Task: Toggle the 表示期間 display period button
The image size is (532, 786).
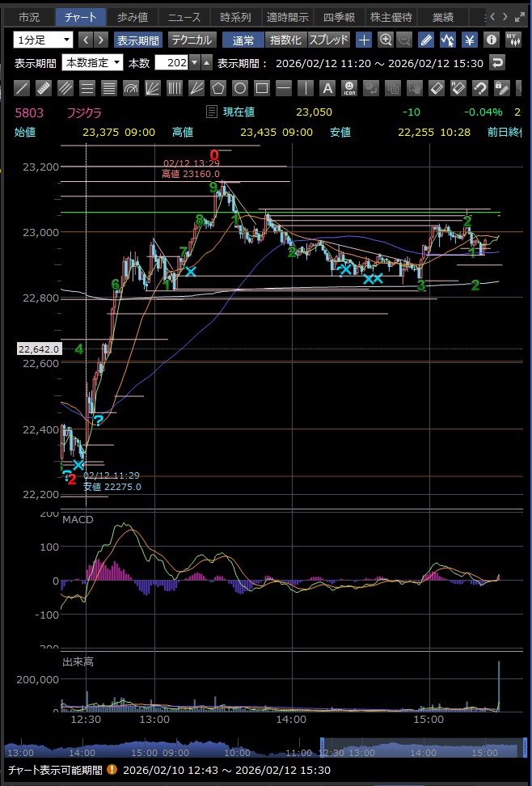Action: point(137,40)
